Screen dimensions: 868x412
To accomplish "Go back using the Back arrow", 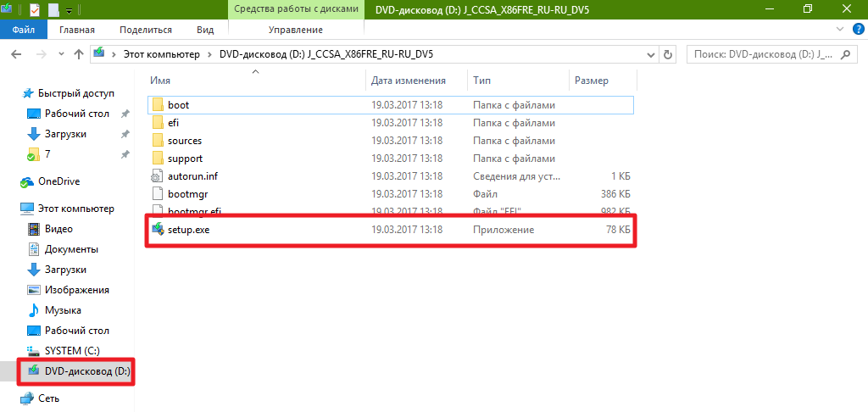I will click(16, 54).
